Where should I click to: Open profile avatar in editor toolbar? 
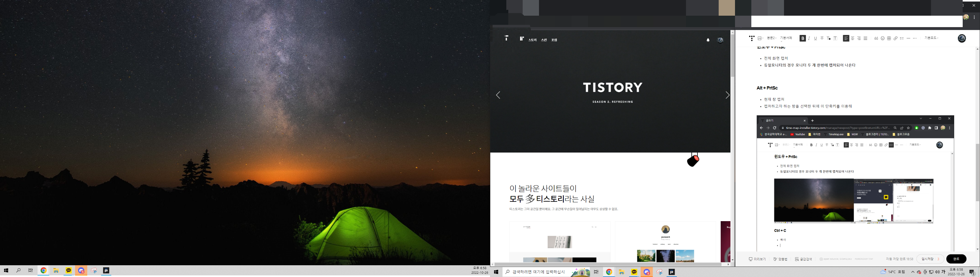(962, 38)
